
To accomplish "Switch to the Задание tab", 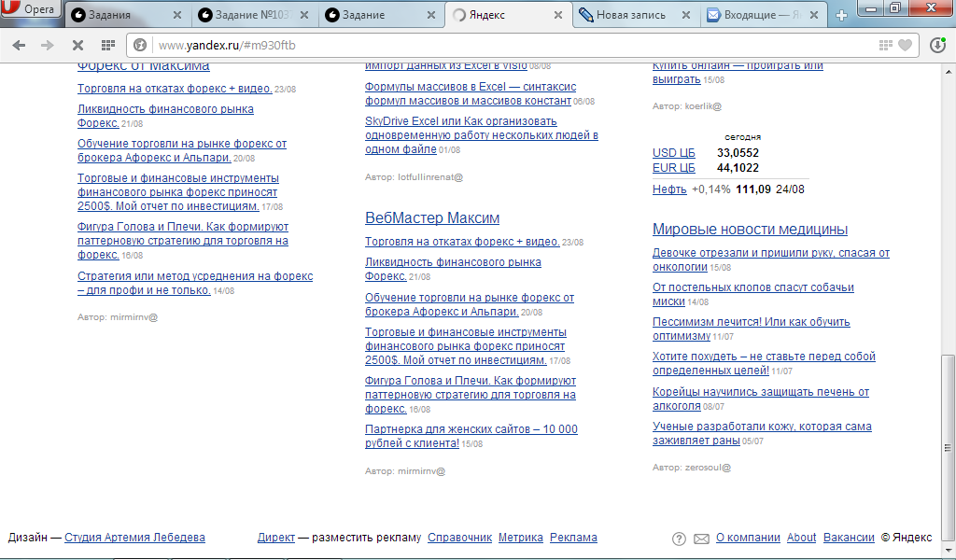I will [x=381, y=15].
